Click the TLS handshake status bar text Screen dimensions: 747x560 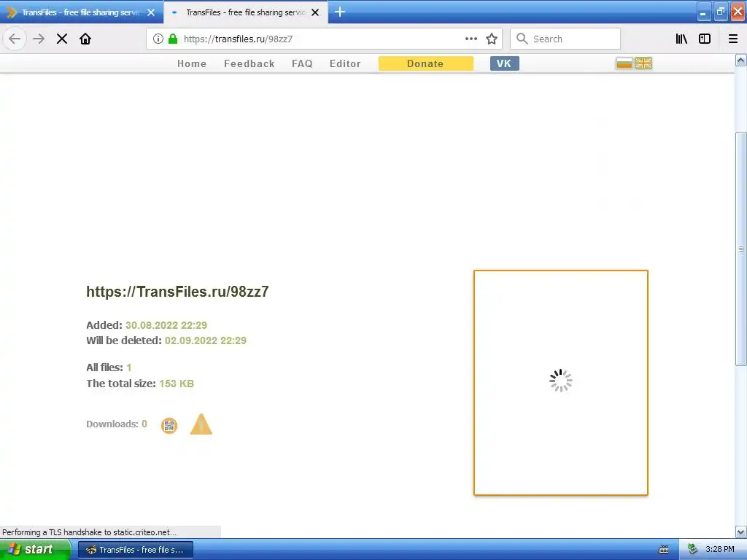(89, 532)
